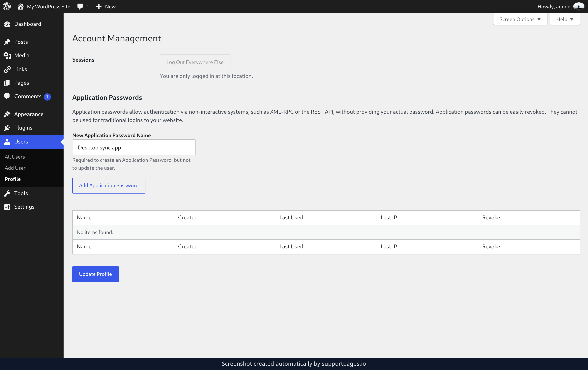Click the Sessions label
Image resolution: width=588 pixels, height=370 pixels.
pyautogui.click(x=83, y=60)
